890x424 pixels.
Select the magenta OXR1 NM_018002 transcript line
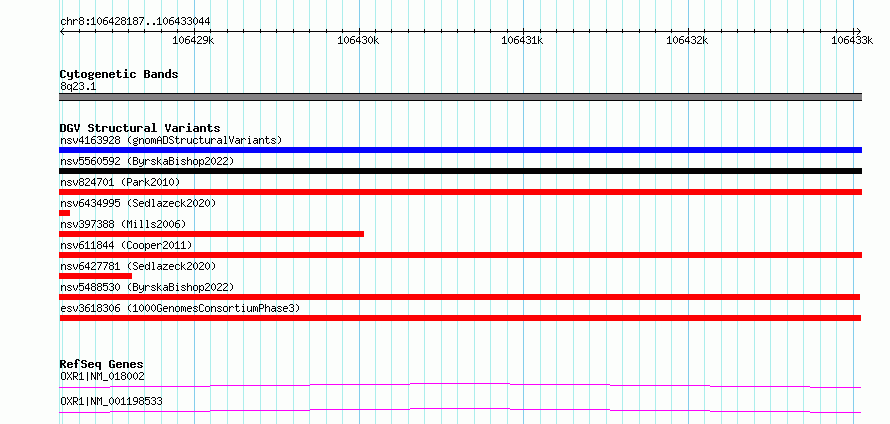460,386
